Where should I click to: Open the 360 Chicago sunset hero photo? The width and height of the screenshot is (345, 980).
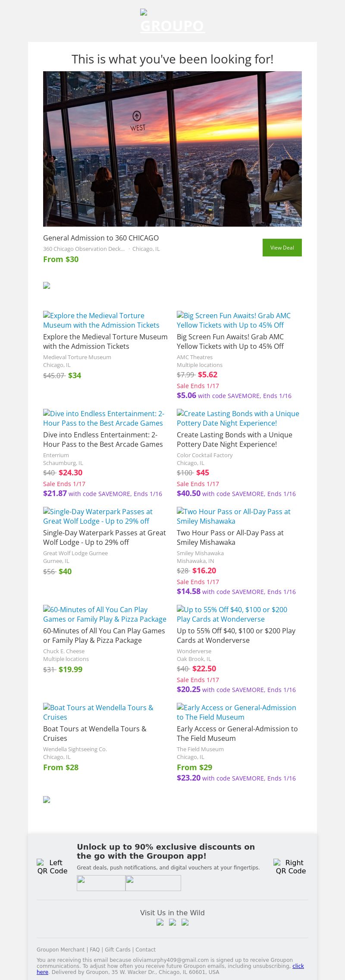(172, 149)
